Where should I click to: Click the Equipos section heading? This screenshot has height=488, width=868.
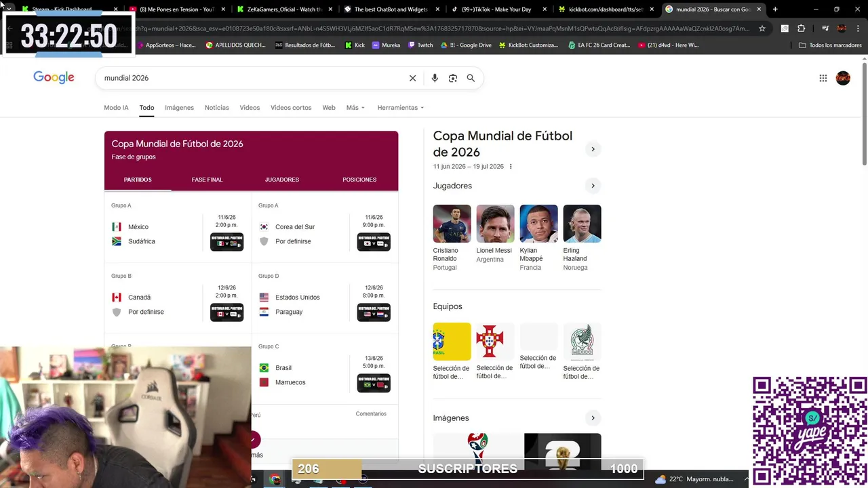coord(448,306)
